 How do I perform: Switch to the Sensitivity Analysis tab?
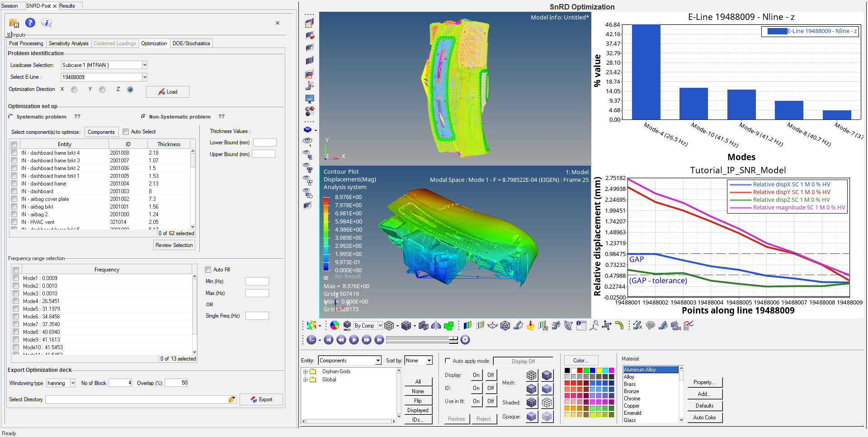pyautogui.click(x=68, y=43)
